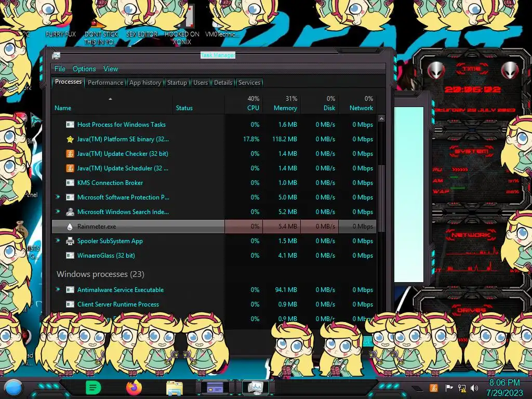This screenshot has height=399, width=532.
Task: Open the Action Center flag tray icon
Action: (x=449, y=388)
